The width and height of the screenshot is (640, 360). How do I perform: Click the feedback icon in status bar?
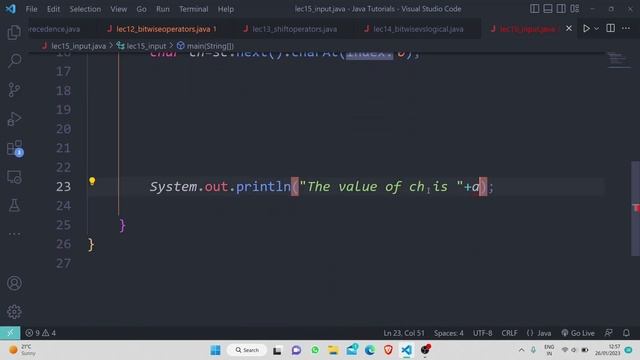coord(609,333)
